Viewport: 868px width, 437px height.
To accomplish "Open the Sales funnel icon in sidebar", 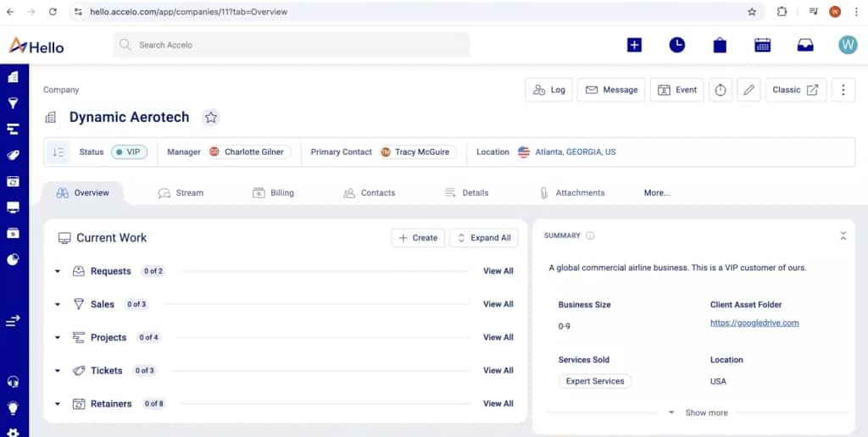I will pos(13,102).
